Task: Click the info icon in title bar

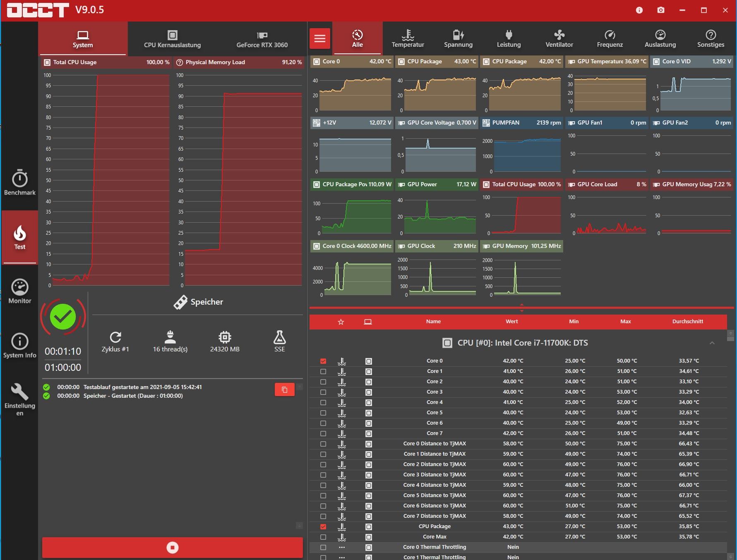Action: click(x=639, y=10)
